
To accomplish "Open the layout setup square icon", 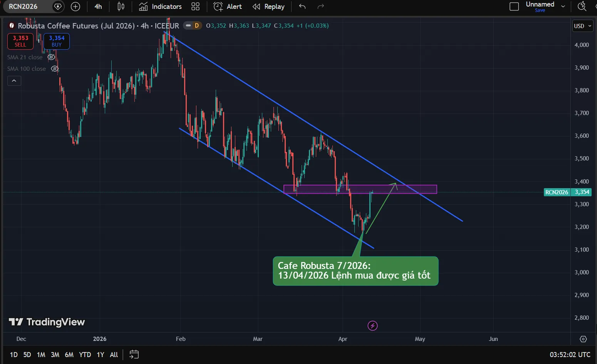I will pyautogui.click(x=514, y=7).
